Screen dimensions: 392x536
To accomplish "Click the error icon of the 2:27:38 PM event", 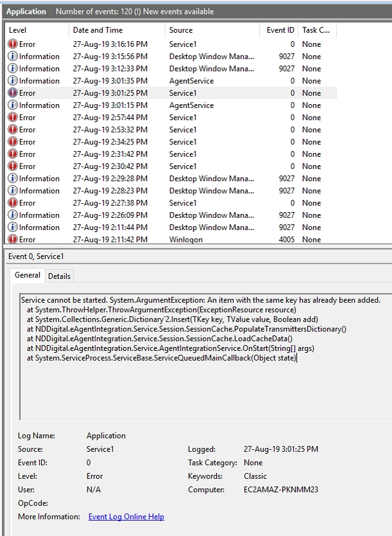I will [x=13, y=203].
